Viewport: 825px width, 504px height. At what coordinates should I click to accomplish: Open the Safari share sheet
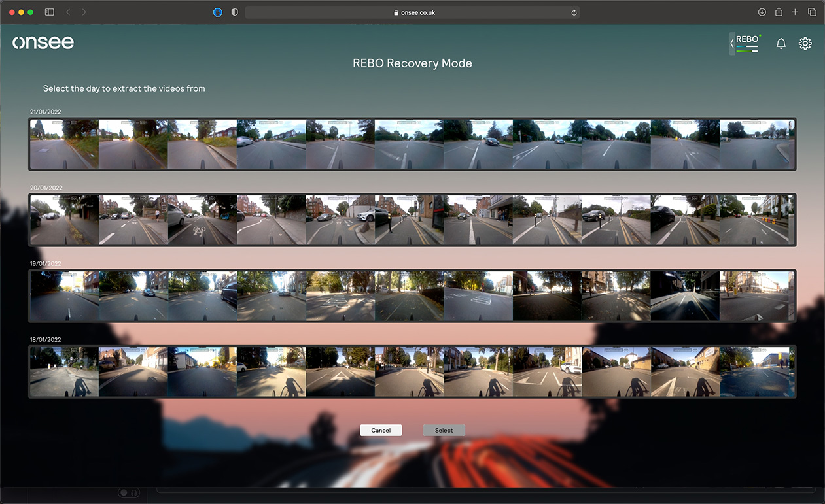point(777,12)
